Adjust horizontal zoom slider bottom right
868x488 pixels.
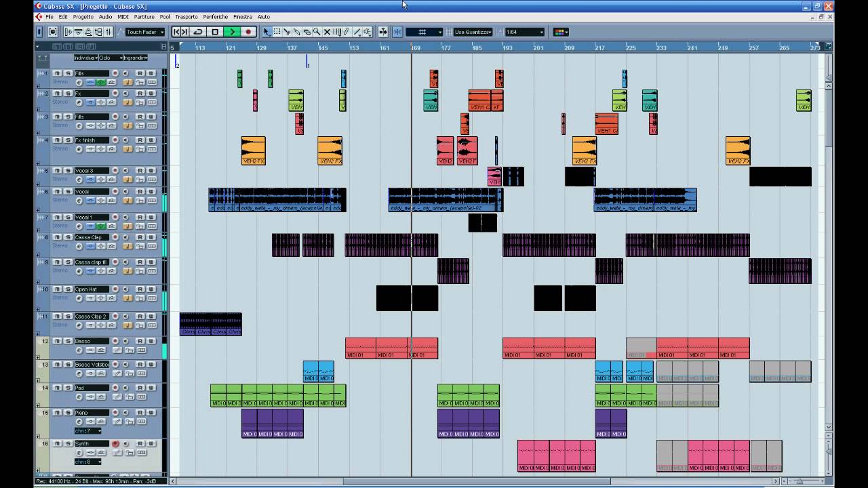pyautogui.click(x=800, y=481)
